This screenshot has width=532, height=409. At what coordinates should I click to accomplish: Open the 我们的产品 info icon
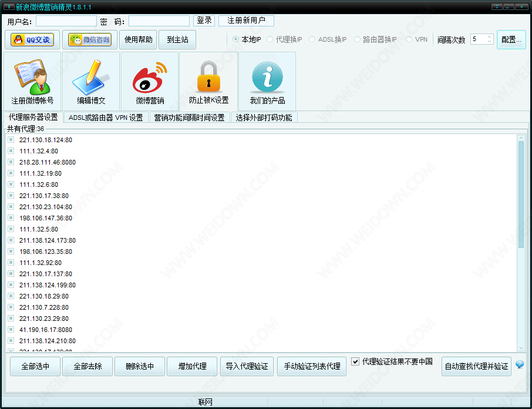tap(267, 81)
